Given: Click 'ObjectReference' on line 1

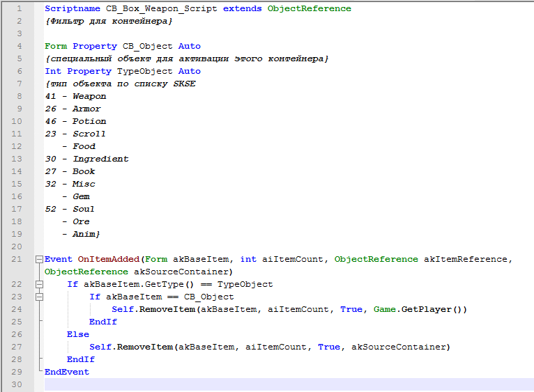Looking at the screenshot, I should tap(310, 8).
